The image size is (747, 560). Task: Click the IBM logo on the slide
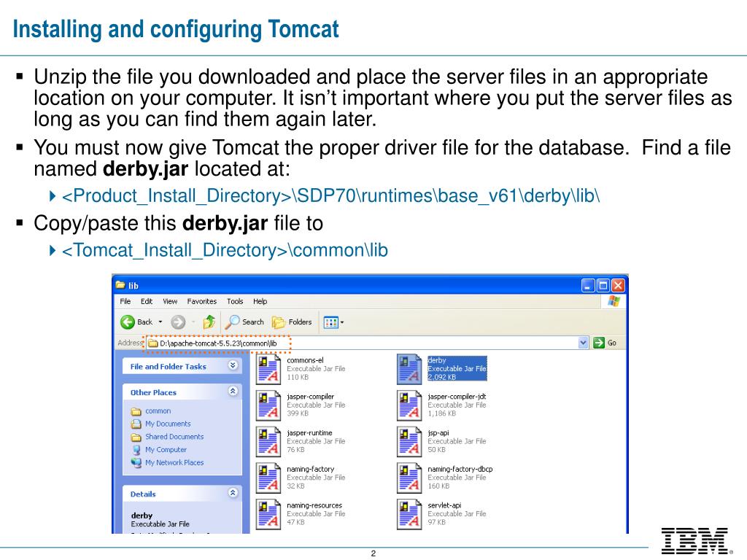click(697, 541)
